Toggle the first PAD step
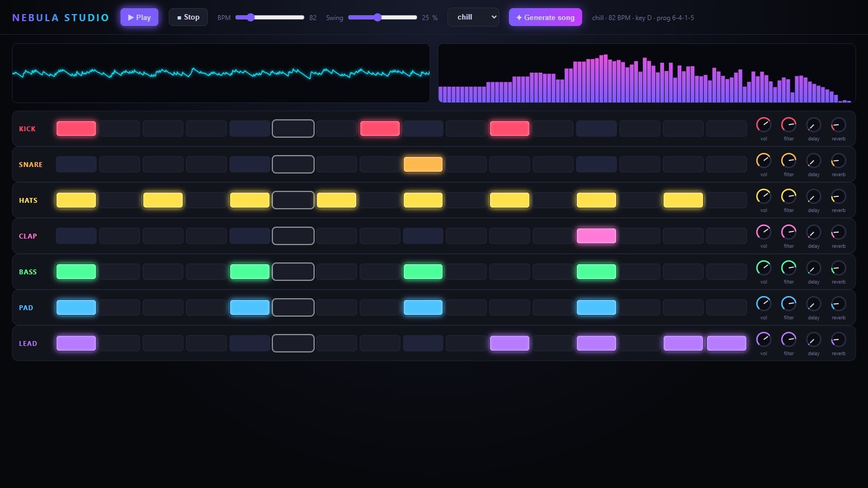This screenshot has height=488, width=868. tap(76, 307)
